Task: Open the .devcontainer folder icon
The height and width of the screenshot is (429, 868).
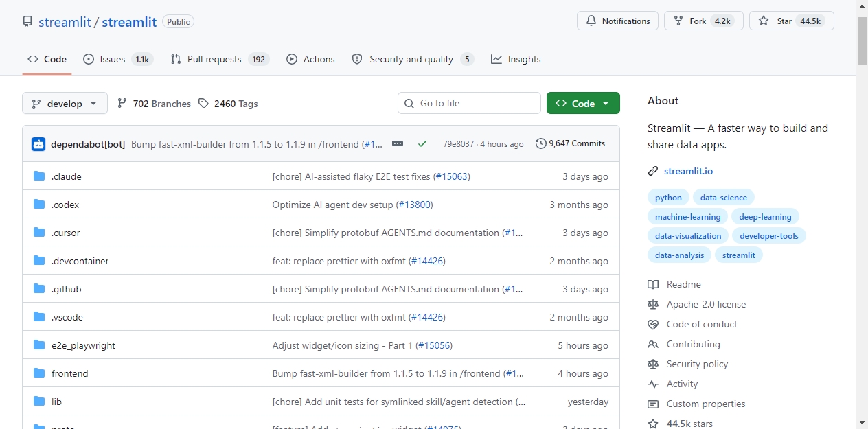Action: [39, 261]
